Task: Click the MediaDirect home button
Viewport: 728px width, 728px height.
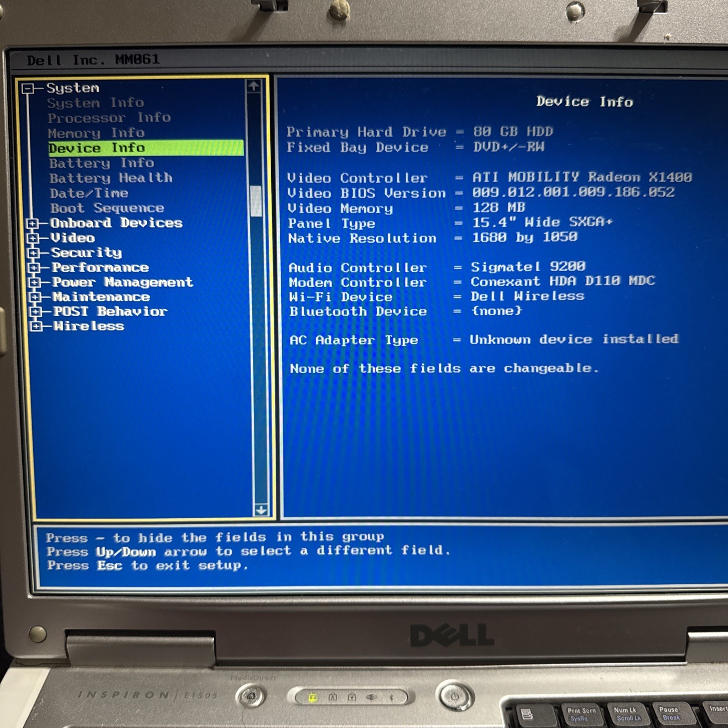Action: 251,696
